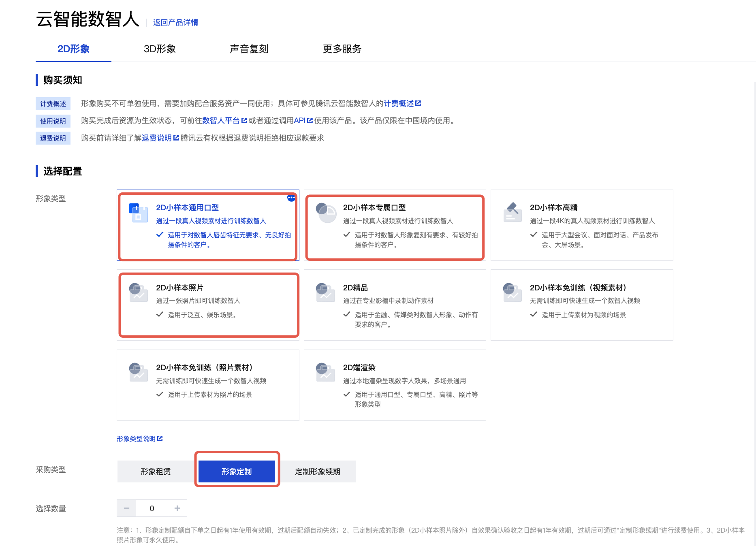Click the 选择配置 section heading
The image size is (756, 546).
pyautogui.click(x=63, y=171)
